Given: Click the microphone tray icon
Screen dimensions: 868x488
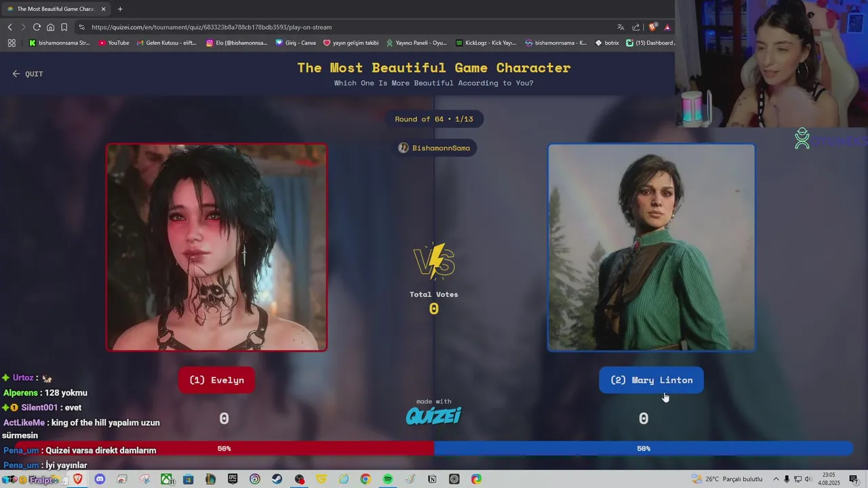Looking at the screenshot, I should coord(787,479).
